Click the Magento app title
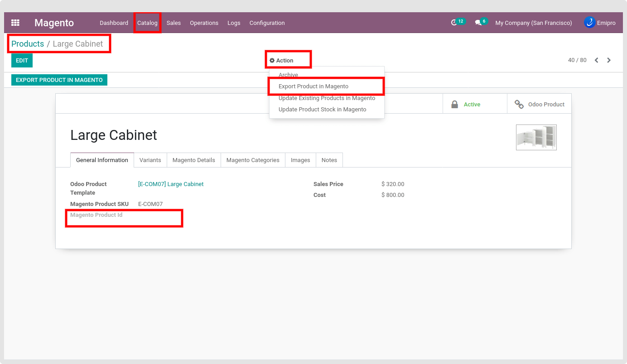The height and width of the screenshot is (364, 627). [x=54, y=23]
